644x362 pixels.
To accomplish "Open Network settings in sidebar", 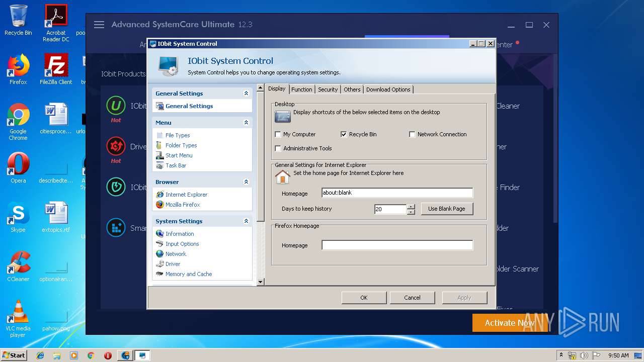I will tap(176, 254).
